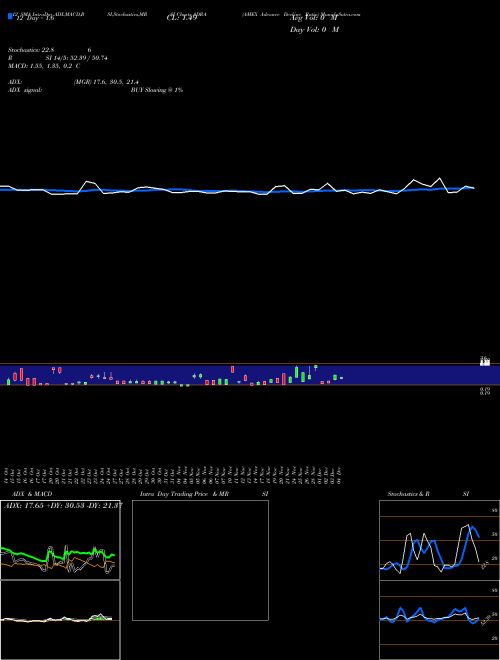The height and width of the screenshot is (660, 500).
Task: Click the '(MGR) 17.6, 30.5, 21.4' ADX values
Action: coord(106,82)
